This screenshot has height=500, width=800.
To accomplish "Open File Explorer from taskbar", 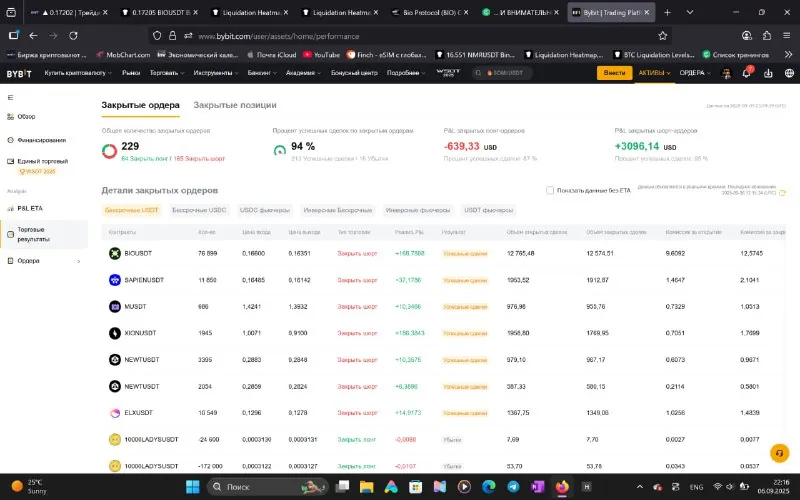I will [366, 487].
